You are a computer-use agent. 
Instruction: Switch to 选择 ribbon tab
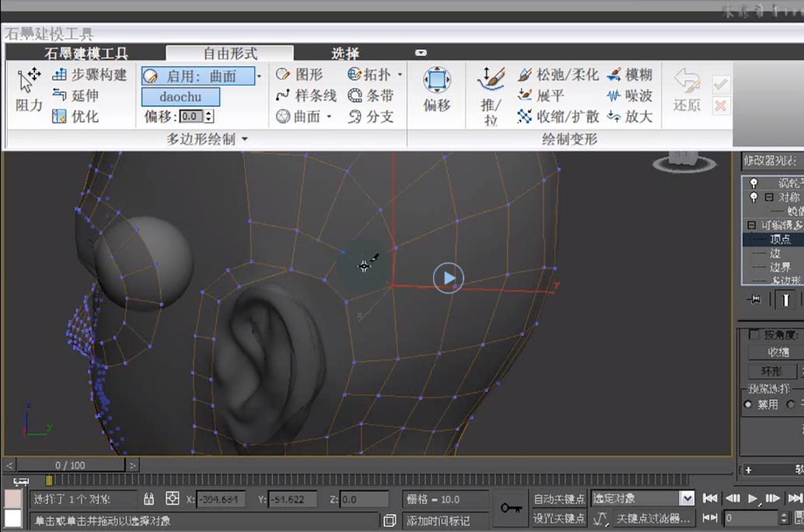345,53
